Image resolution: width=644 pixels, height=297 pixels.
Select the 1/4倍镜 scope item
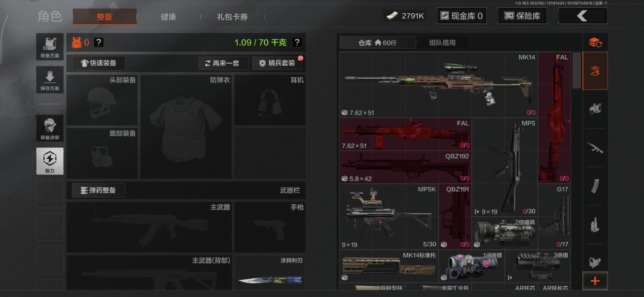point(472,265)
